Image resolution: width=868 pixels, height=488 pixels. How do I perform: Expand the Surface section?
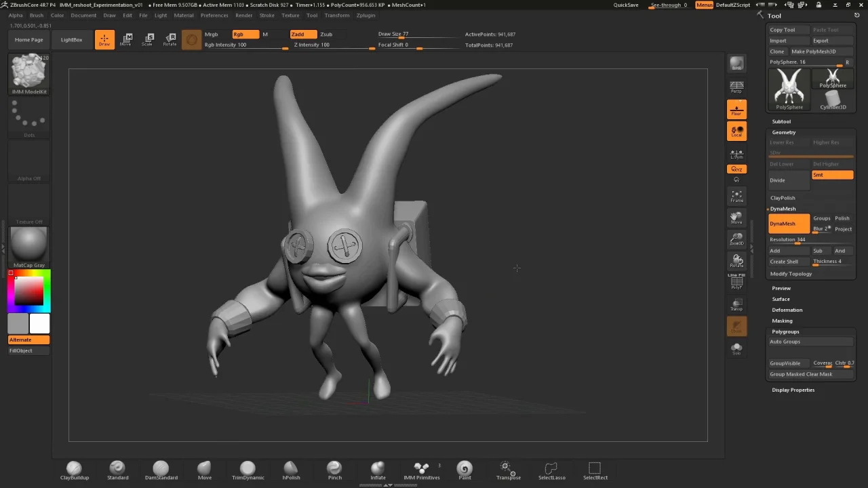pos(781,299)
